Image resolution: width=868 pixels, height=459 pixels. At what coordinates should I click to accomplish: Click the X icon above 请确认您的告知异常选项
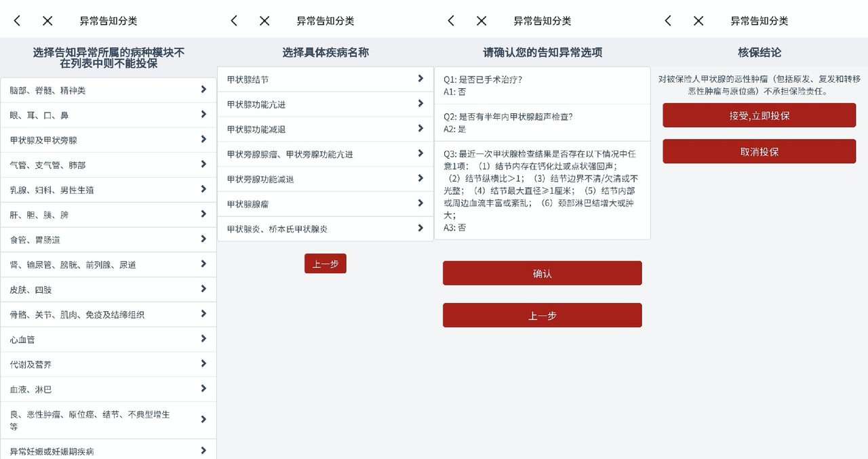(481, 21)
